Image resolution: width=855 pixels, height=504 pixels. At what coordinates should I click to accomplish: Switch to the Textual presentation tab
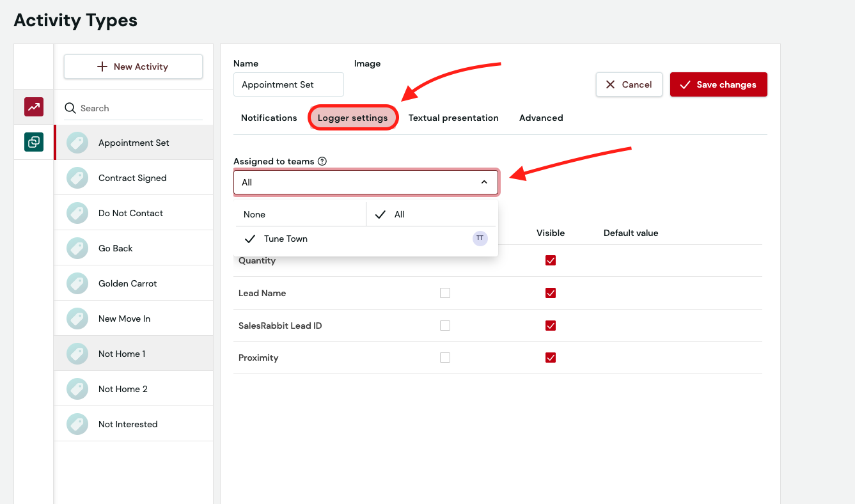[453, 118]
